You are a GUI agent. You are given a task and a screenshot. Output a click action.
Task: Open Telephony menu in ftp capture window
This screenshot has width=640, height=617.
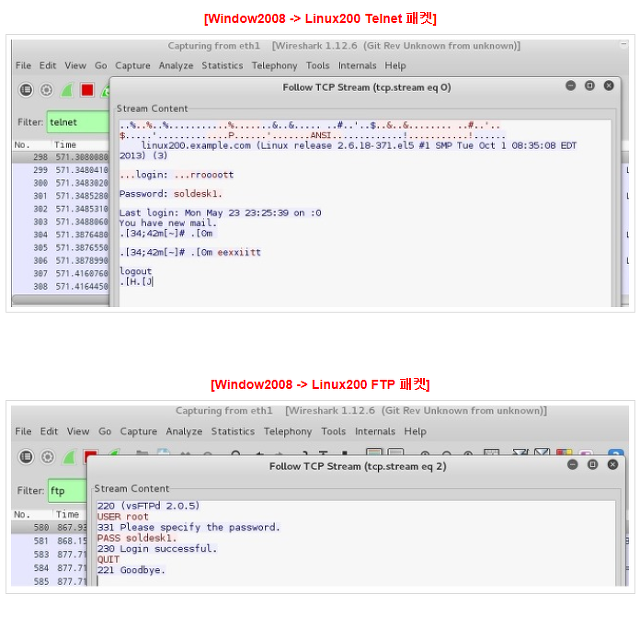tap(288, 431)
